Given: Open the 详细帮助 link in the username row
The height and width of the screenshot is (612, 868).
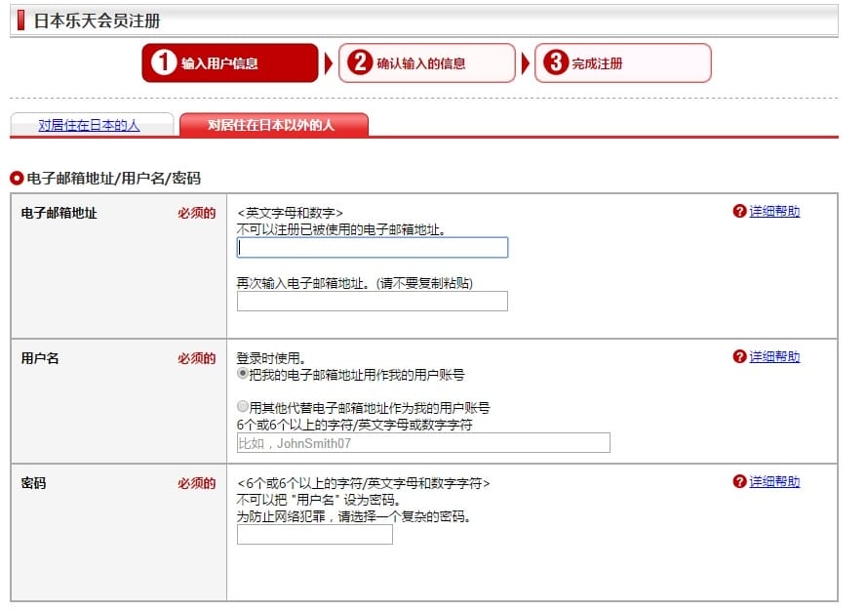Looking at the screenshot, I should pos(776,357).
